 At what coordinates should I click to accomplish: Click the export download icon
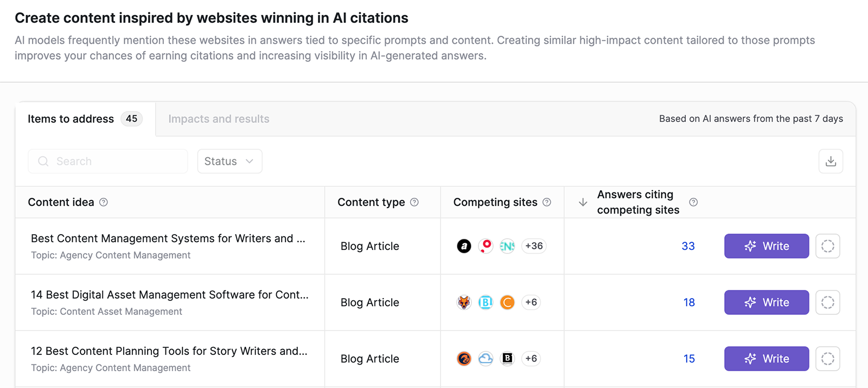pyautogui.click(x=831, y=161)
